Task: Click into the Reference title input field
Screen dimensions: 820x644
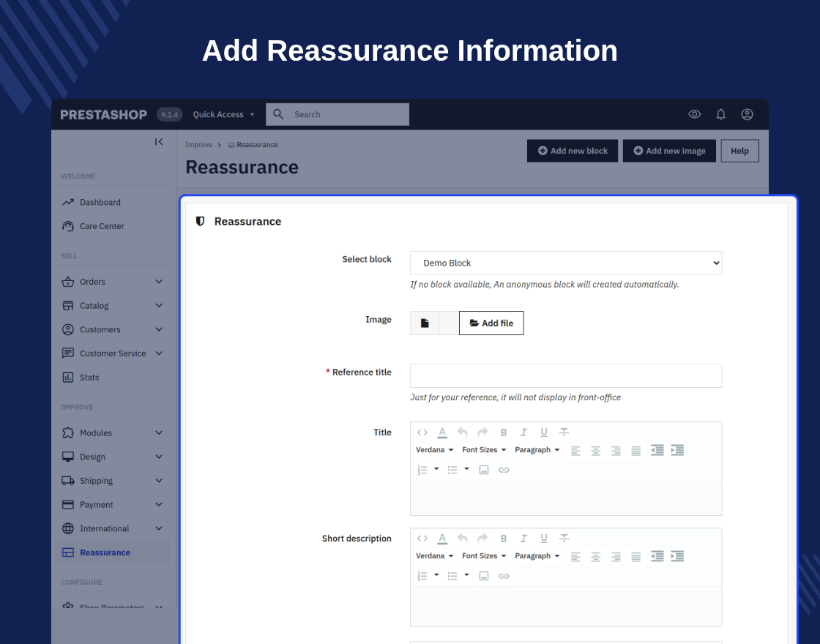Action: [566, 376]
